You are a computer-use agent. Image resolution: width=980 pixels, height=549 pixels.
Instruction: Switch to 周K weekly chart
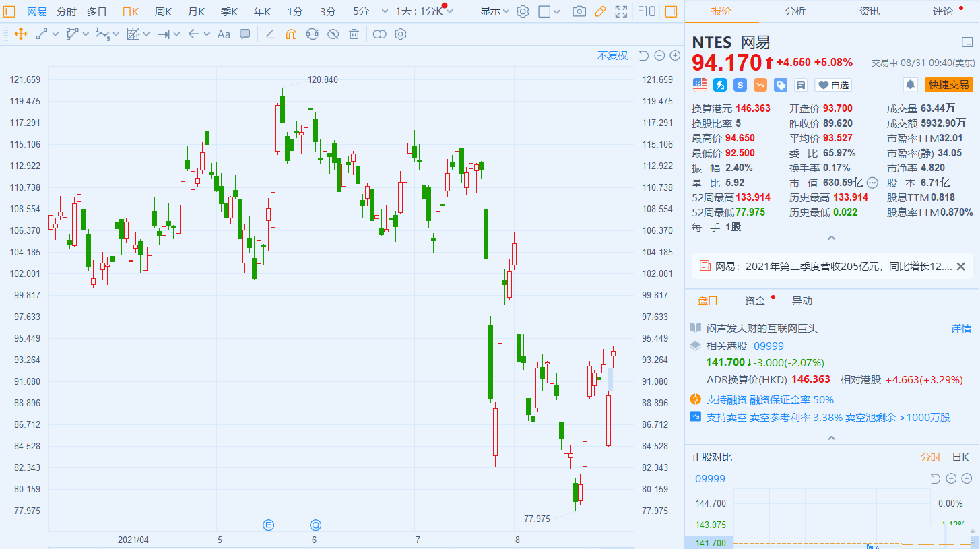163,11
